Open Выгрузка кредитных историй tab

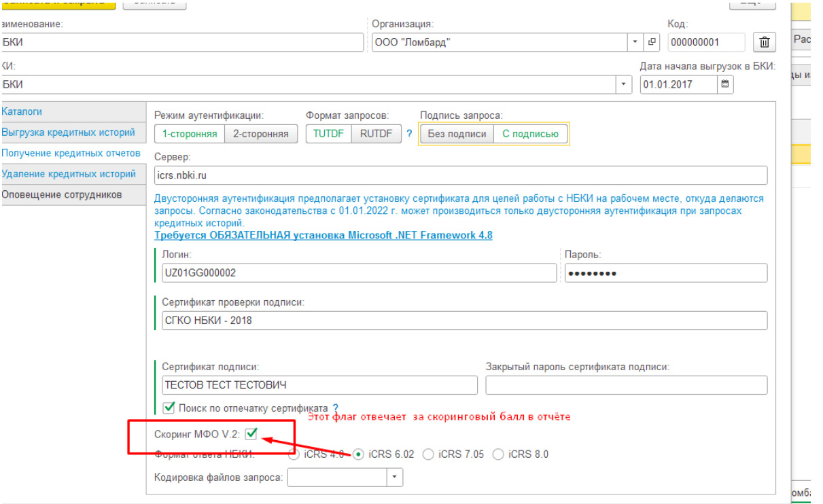[73, 132]
